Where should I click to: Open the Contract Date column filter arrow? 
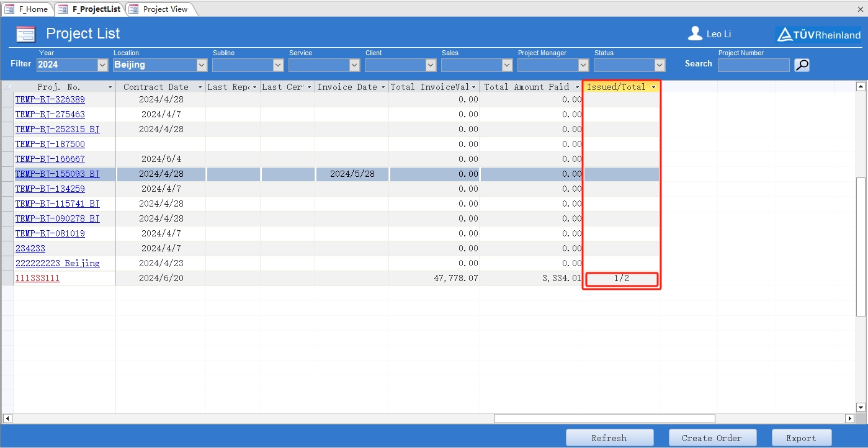(200, 87)
